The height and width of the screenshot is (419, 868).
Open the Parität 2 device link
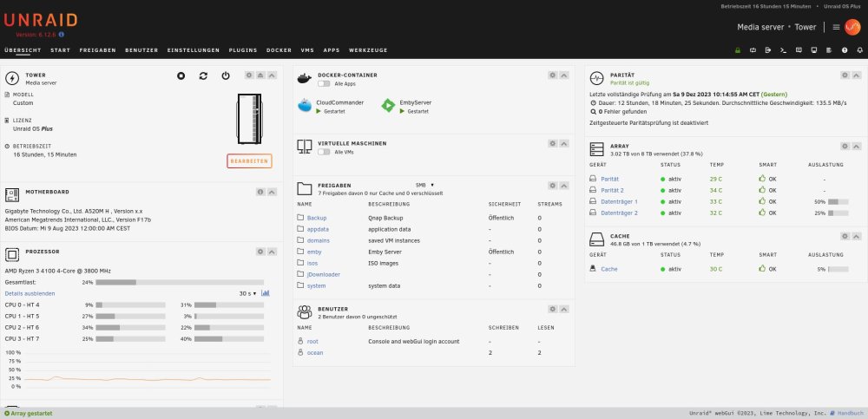click(x=612, y=190)
